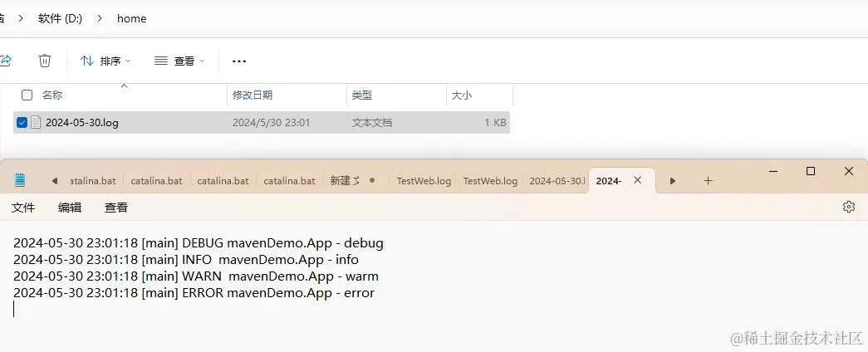868x352 pixels.
Task: Sort by the 修改日期 column header
Action: (x=253, y=95)
